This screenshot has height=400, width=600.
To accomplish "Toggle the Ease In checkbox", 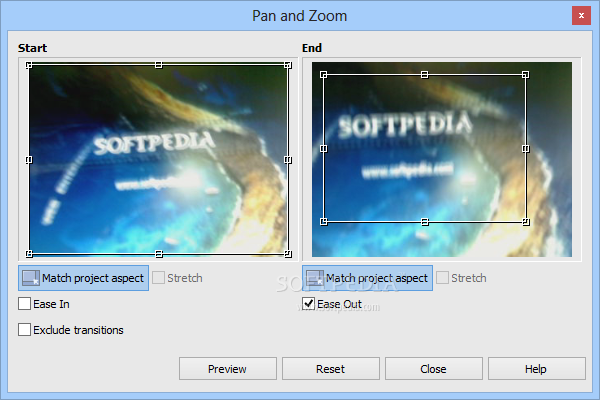I will click(x=24, y=304).
